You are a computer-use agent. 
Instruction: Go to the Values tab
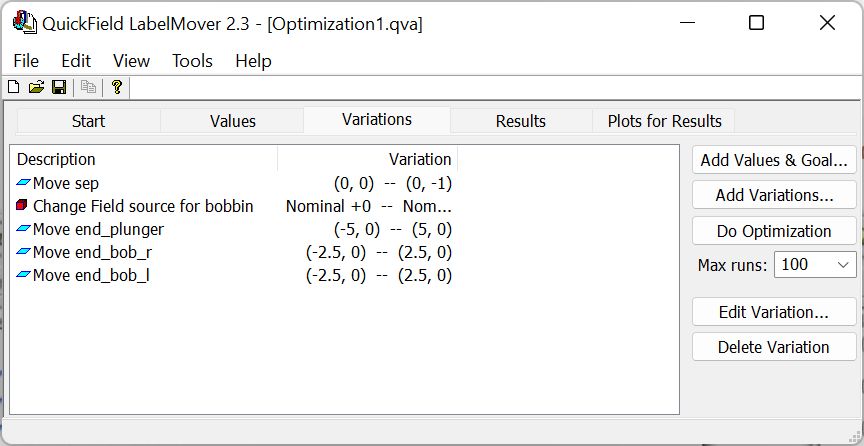[232, 121]
